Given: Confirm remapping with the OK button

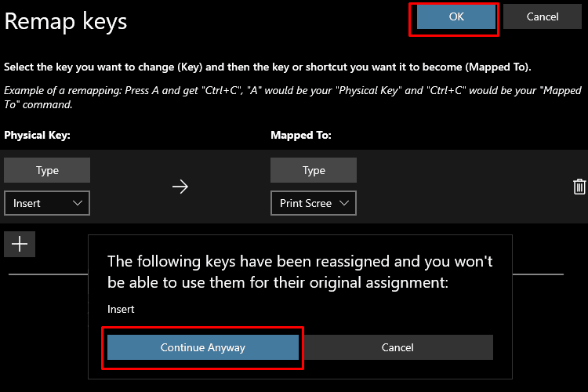Looking at the screenshot, I should tap(456, 17).
